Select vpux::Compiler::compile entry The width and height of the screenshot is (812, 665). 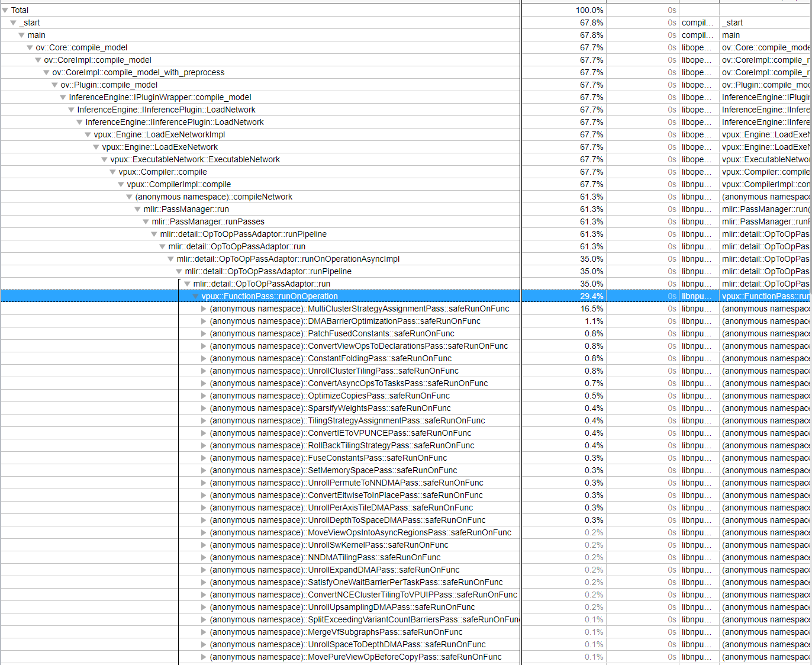(162, 172)
